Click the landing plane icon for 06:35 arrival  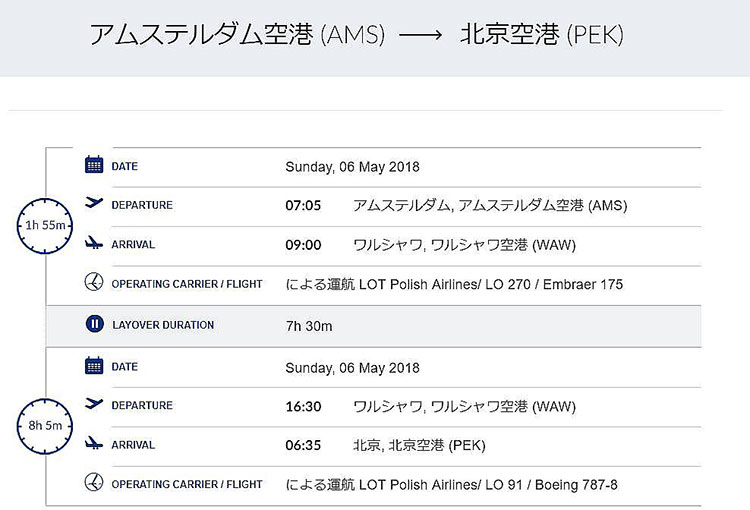pos(94,443)
